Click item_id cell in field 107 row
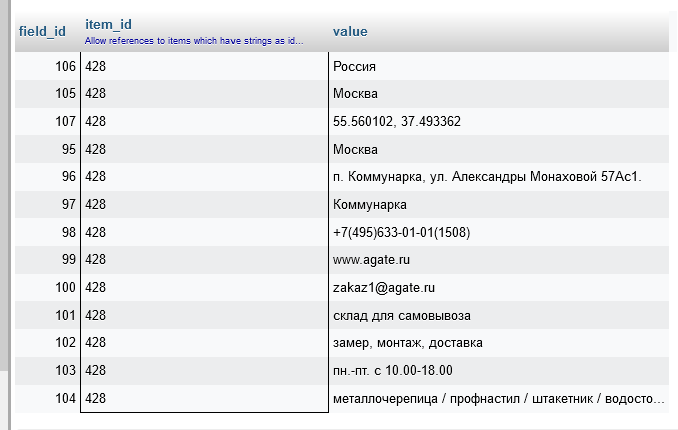The width and height of the screenshot is (678, 430). 204,122
